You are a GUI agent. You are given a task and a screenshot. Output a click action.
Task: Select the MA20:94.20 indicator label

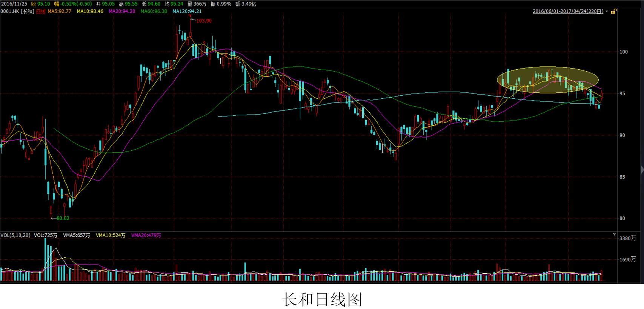(x=122, y=11)
